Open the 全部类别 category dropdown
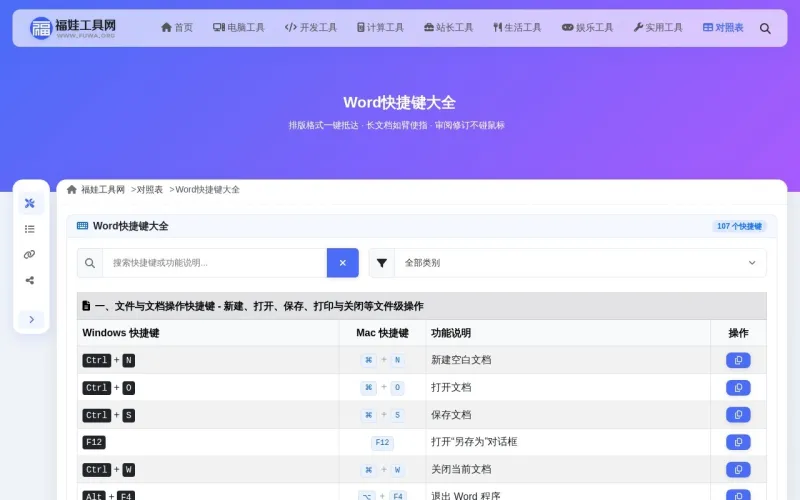 click(x=580, y=263)
